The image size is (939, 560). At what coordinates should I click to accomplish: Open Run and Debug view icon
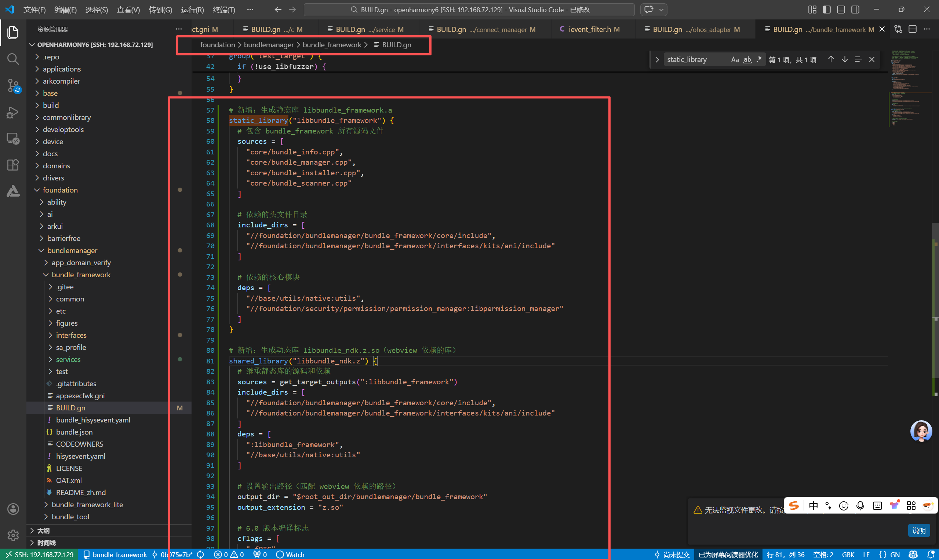click(x=13, y=112)
